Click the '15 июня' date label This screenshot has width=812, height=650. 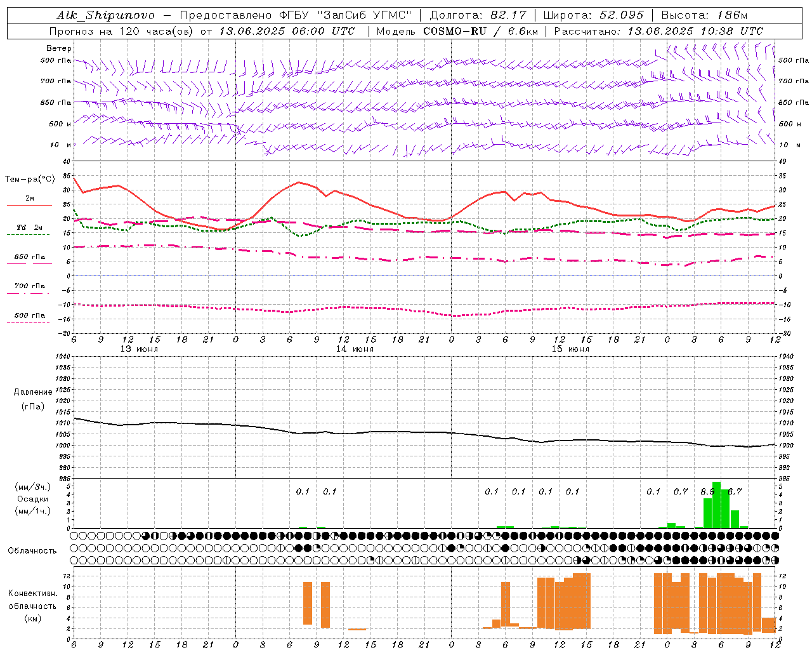tap(570, 349)
